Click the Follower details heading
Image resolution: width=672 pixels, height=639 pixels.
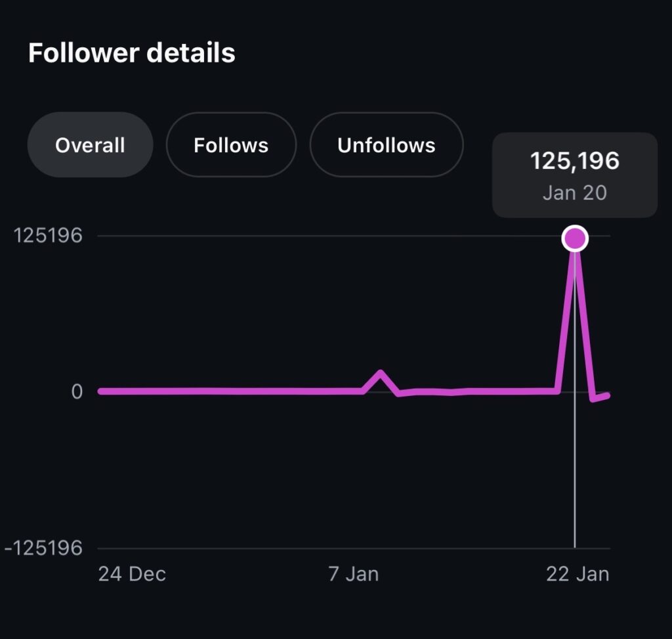pos(131,53)
